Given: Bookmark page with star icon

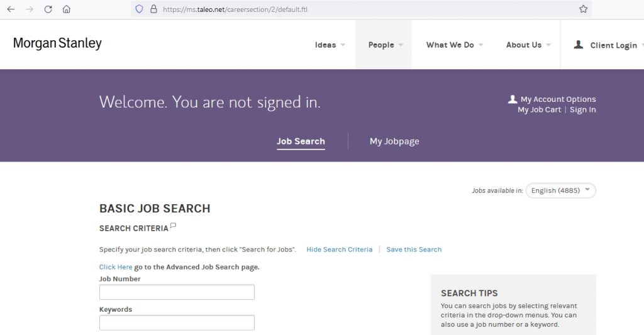Looking at the screenshot, I should (583, 9).
